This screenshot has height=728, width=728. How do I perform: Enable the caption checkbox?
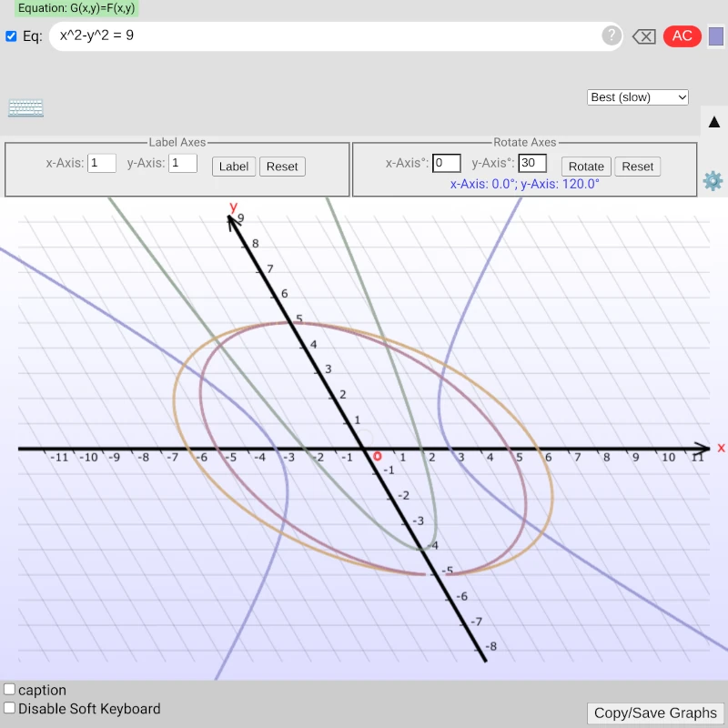point(9,689)
